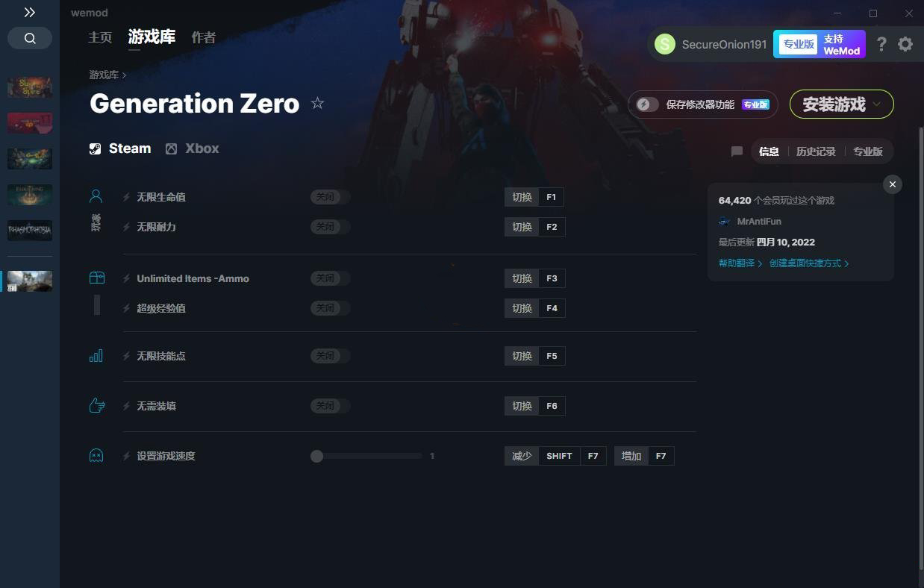
Task: Toggle 保存修改器功能 switch
Action: click(x=647, y=104)
